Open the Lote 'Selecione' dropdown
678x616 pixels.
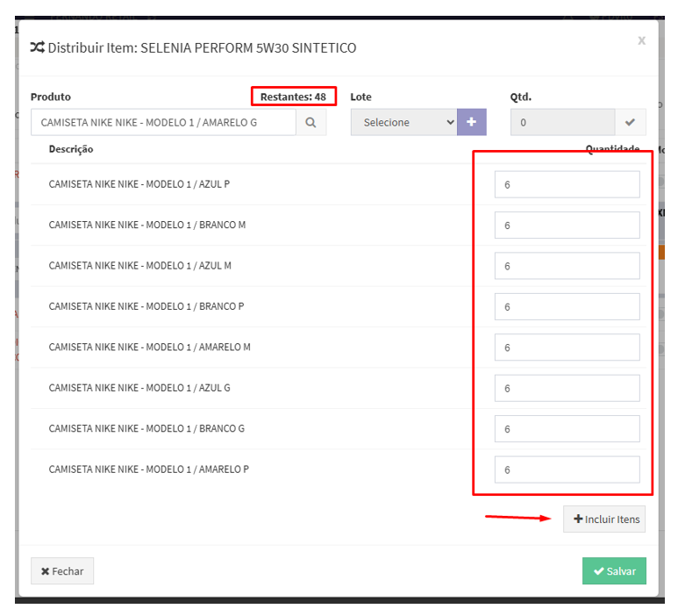point(403,123)
